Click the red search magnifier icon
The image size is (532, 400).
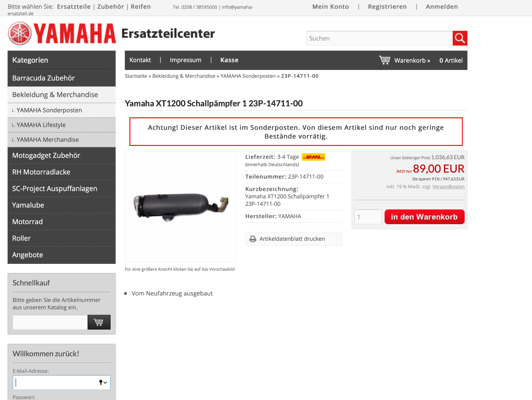coord(460,38)
